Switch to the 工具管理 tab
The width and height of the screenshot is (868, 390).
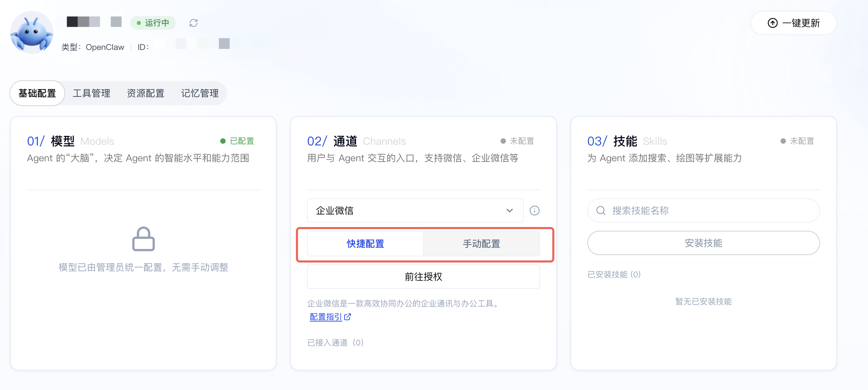coord(92,93)
